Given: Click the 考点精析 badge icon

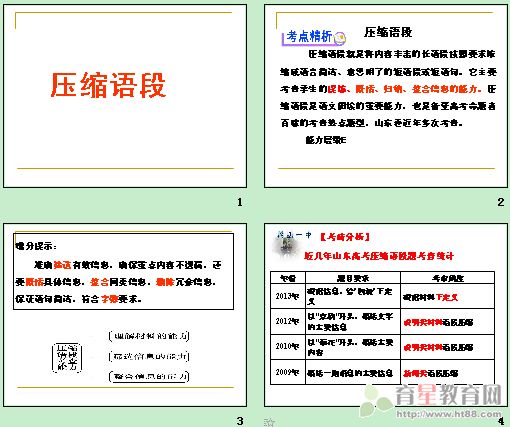Looking at the screenshot, I should coord(313,37).
